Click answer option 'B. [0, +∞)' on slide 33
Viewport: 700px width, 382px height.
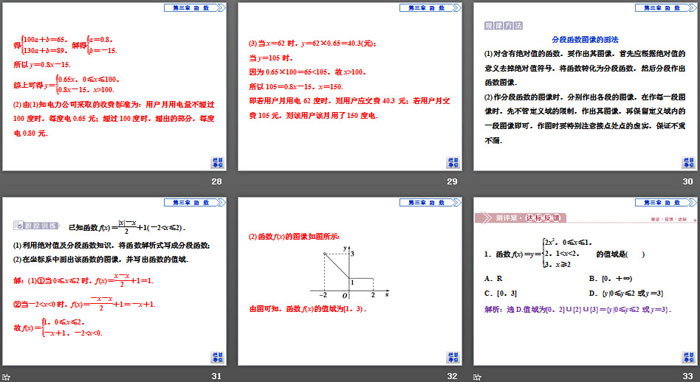pos(610,278)
